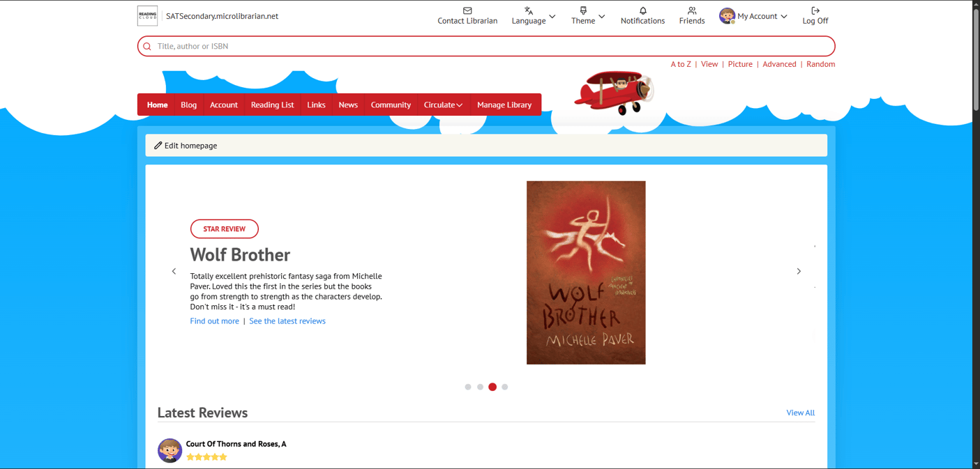The width and height of the screenshot is (980, 469).
Task: Open the Notifications bell icon
Action: coord(642,11)
